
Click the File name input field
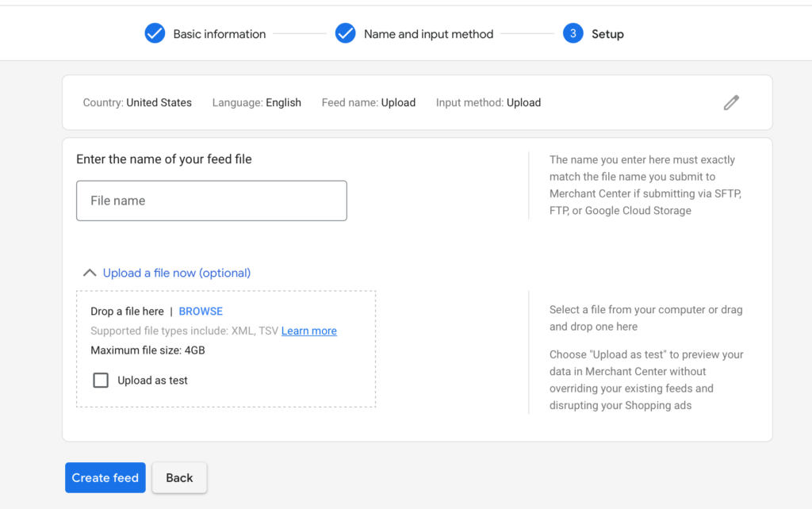[211, 201]
